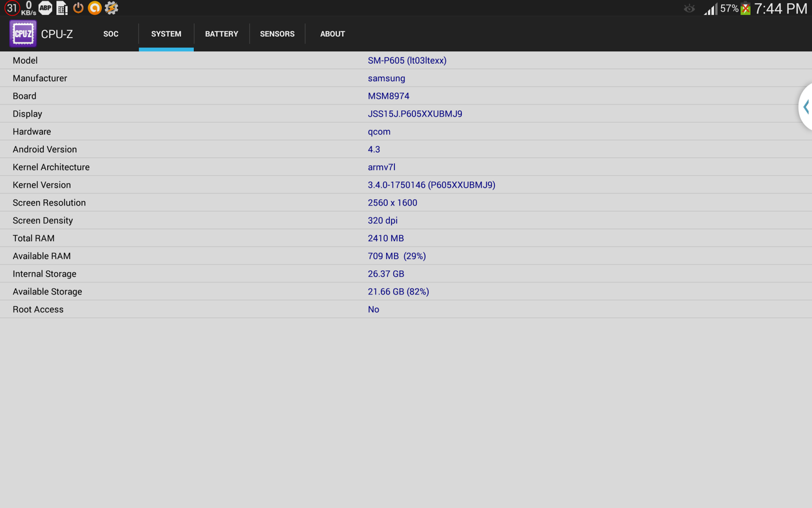Tap the 7:44 PM clock
Image resolution: width=812 pixels, height=508 pixels.
point(781,9)
